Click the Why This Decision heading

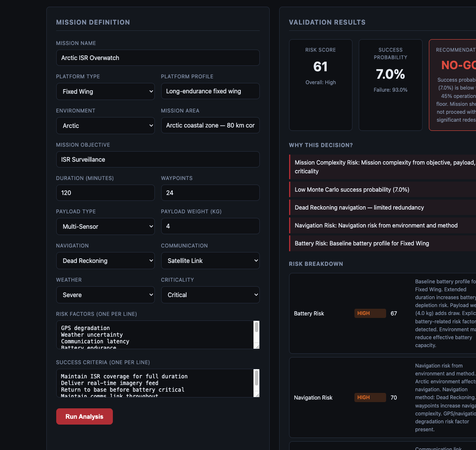[321, 145]
